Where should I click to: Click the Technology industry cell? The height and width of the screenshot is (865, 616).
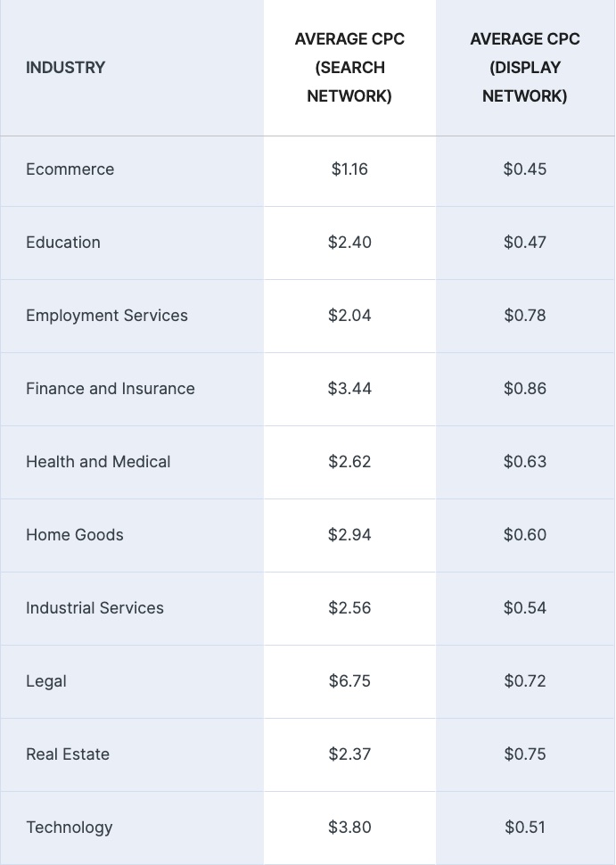[70, 828]
